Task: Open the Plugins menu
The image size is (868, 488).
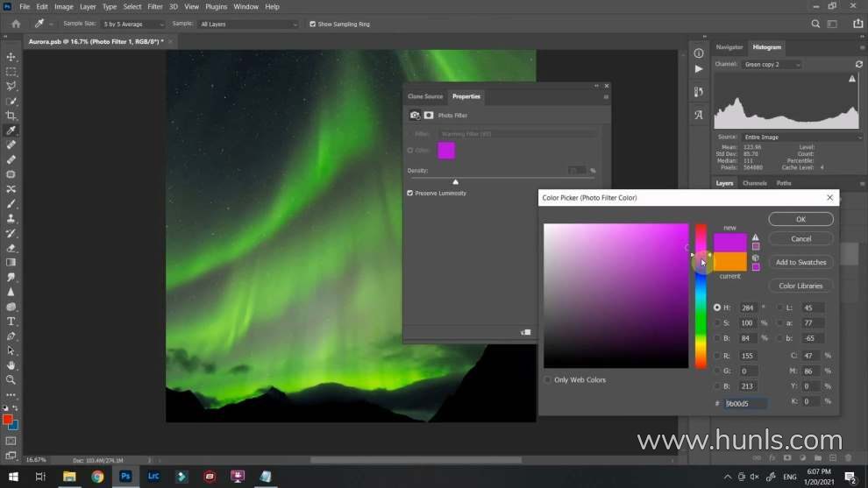Action: (x=216, y=7)
